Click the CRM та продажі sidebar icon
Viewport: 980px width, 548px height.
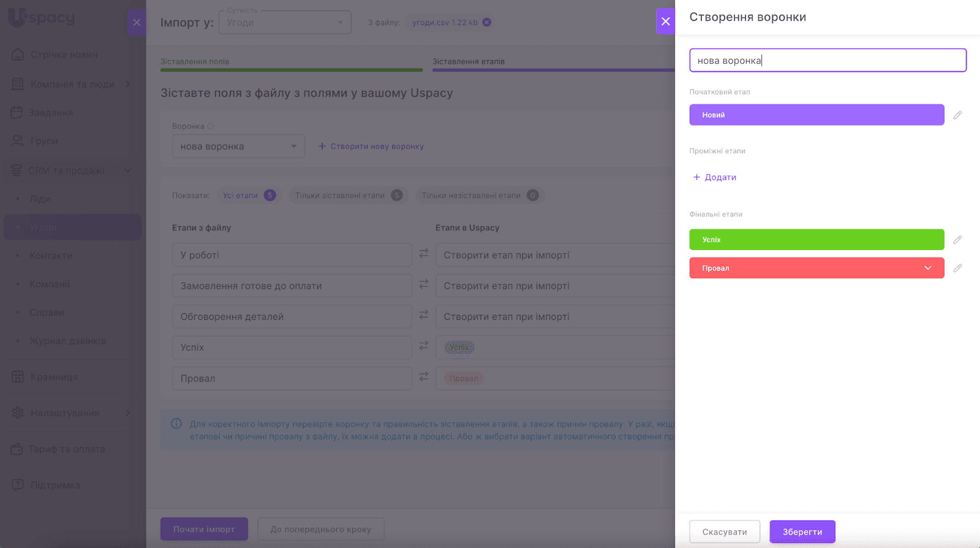pyautogui.click(x=17, y=170)
